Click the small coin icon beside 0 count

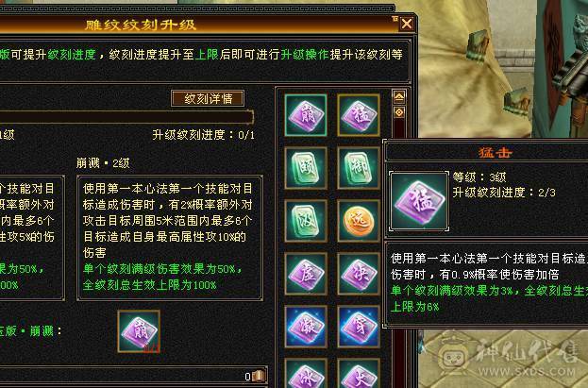pos(260,376)
